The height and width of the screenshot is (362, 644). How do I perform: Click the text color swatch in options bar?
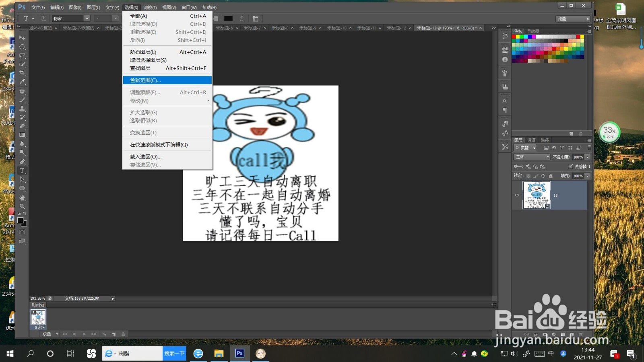click(x=228, y=19)
